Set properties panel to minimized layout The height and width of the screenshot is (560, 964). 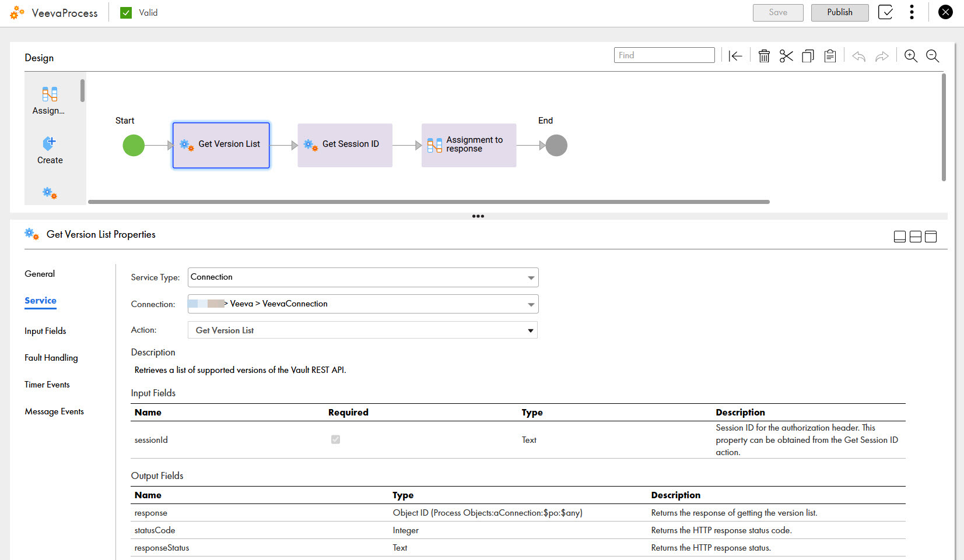coord(900,237)
